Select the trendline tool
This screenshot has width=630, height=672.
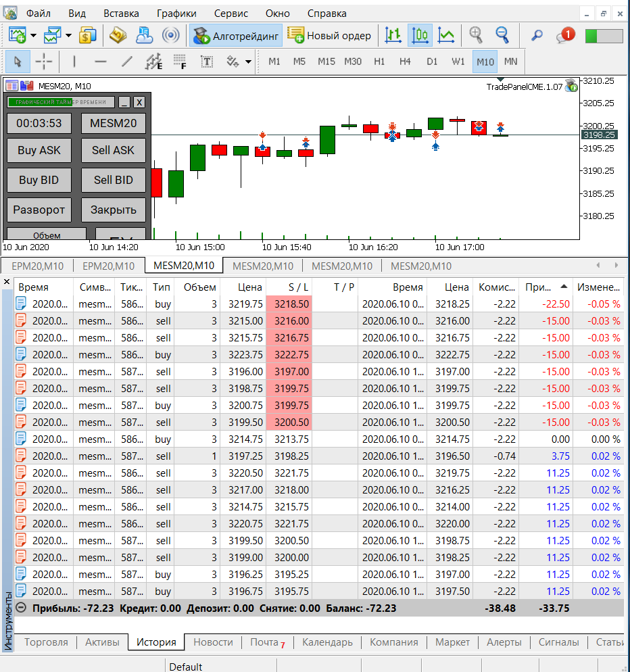pyautogui.click(x=126, y=62)
